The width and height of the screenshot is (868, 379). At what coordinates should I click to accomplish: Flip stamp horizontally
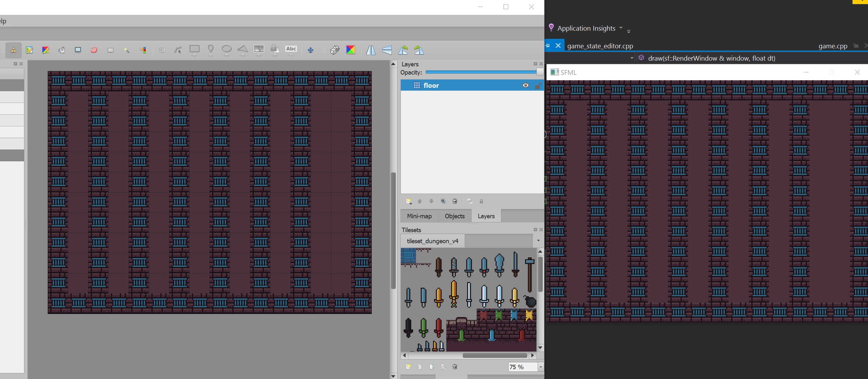point(371,50)
